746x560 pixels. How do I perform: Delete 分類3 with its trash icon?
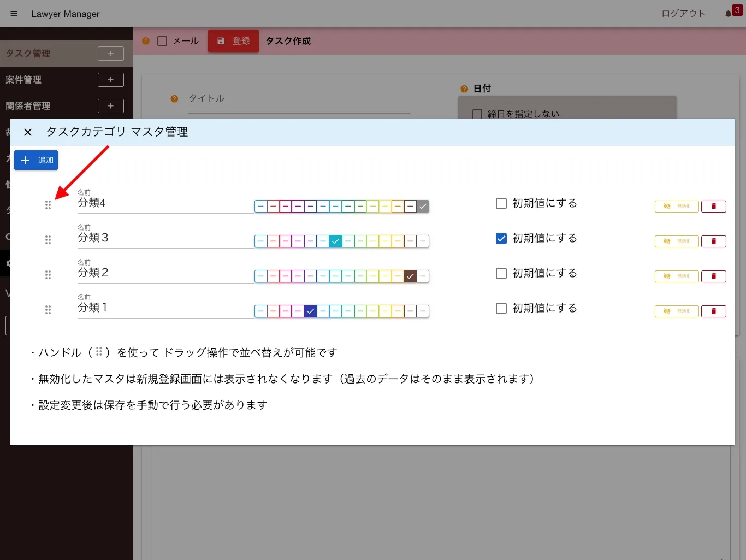[713, 241]
